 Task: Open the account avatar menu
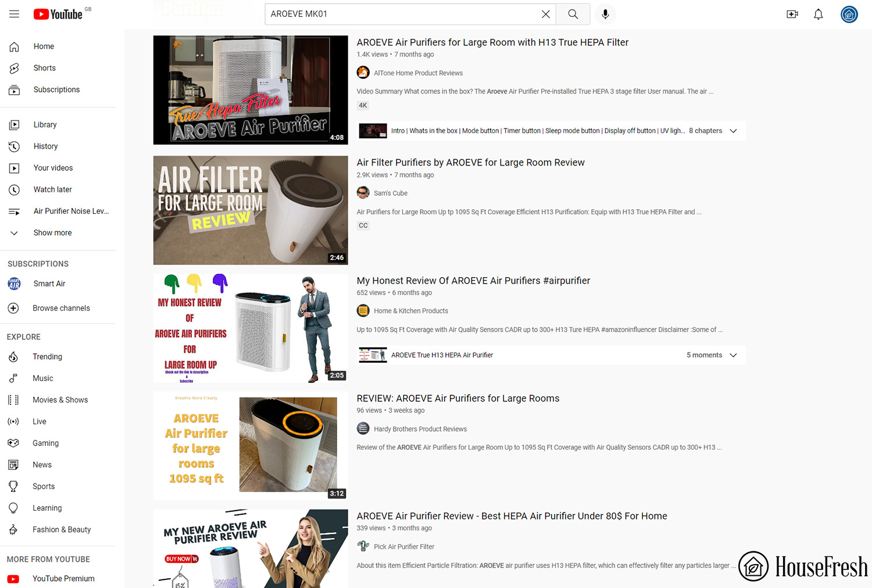coord(849,14)
